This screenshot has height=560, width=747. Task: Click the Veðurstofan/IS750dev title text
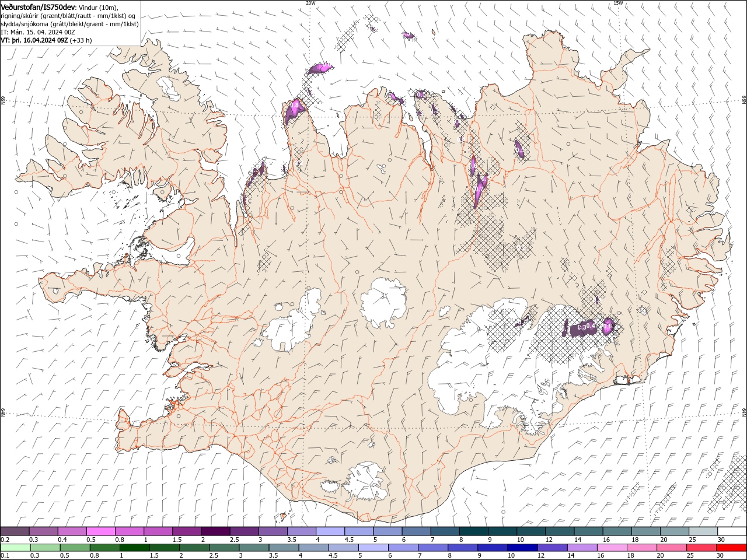tap(38, 6)
